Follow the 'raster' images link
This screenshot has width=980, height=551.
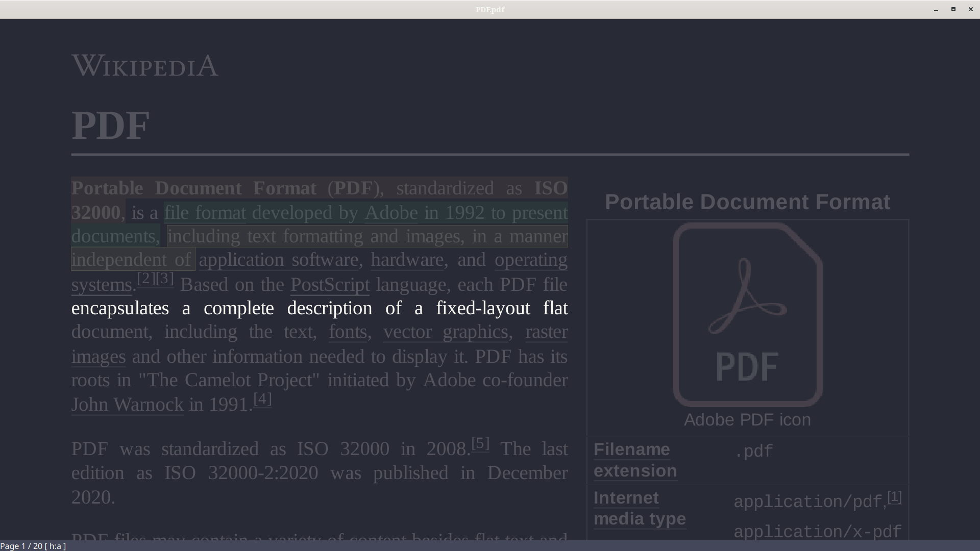pos(547,332)
